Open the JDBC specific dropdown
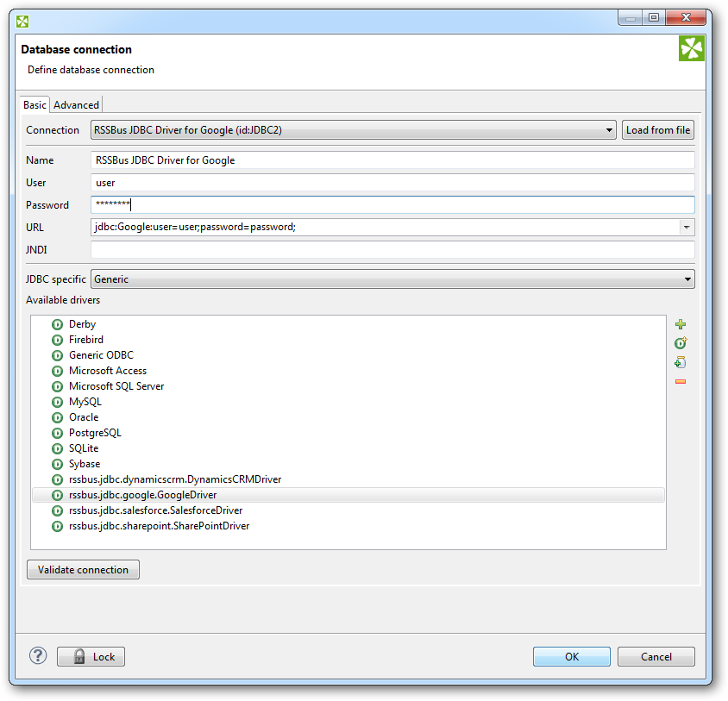This screenshot has height=701, width=728. [687, 279]
